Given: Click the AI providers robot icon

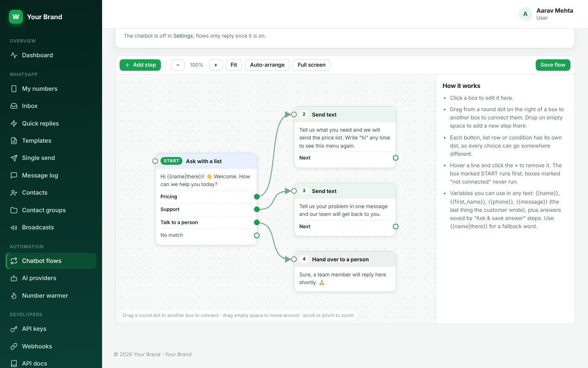Looking at the screenshot, I should 14,278.
